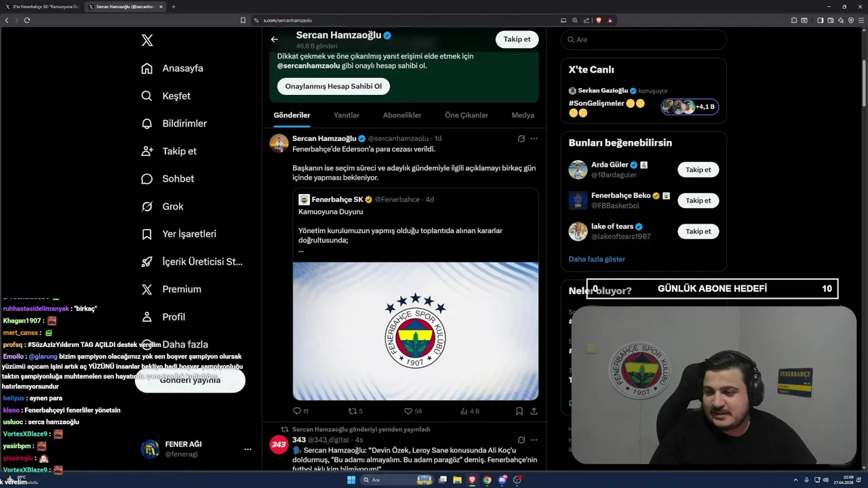Open Yer İşaretleri bookmarks
This screenshot has height=488, width=868.
[x=178, y=234]
